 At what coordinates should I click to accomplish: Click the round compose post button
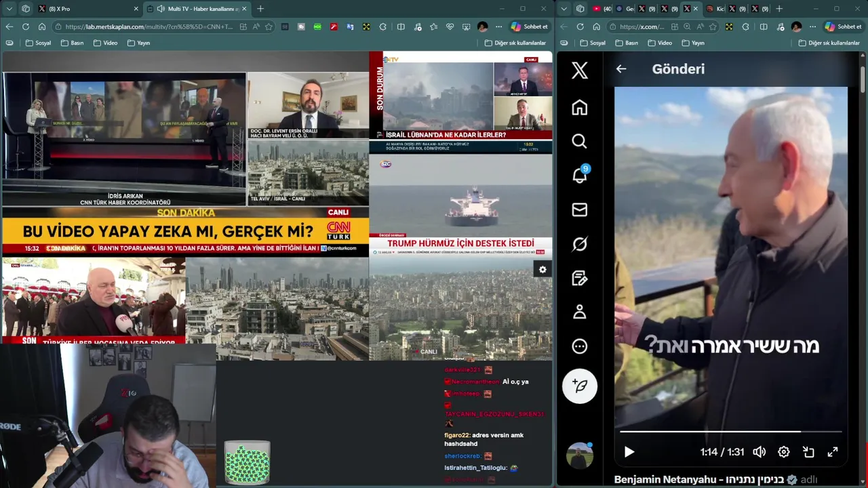pyautogui.click(x=580, y=386)
